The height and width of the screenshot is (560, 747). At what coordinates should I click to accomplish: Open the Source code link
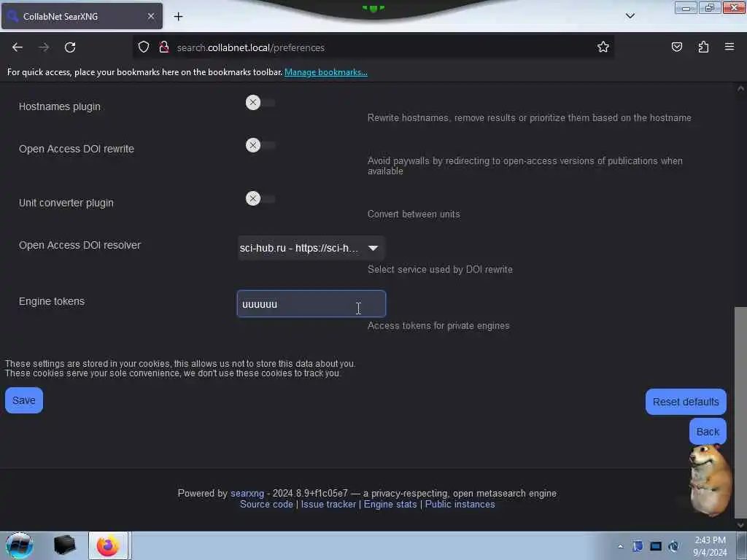point(266,505)
